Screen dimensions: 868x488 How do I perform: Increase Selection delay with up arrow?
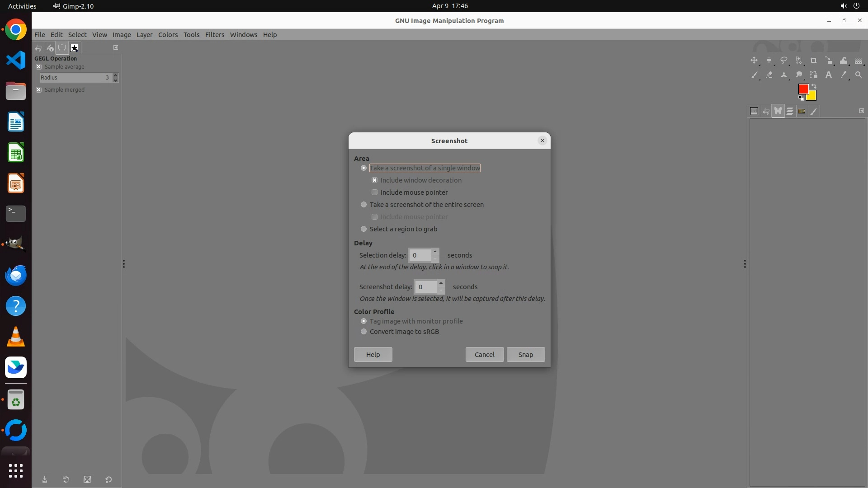pos(435,252)
